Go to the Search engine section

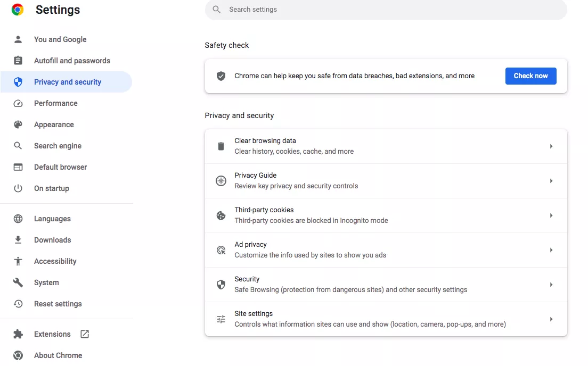[x=58, y=146]
